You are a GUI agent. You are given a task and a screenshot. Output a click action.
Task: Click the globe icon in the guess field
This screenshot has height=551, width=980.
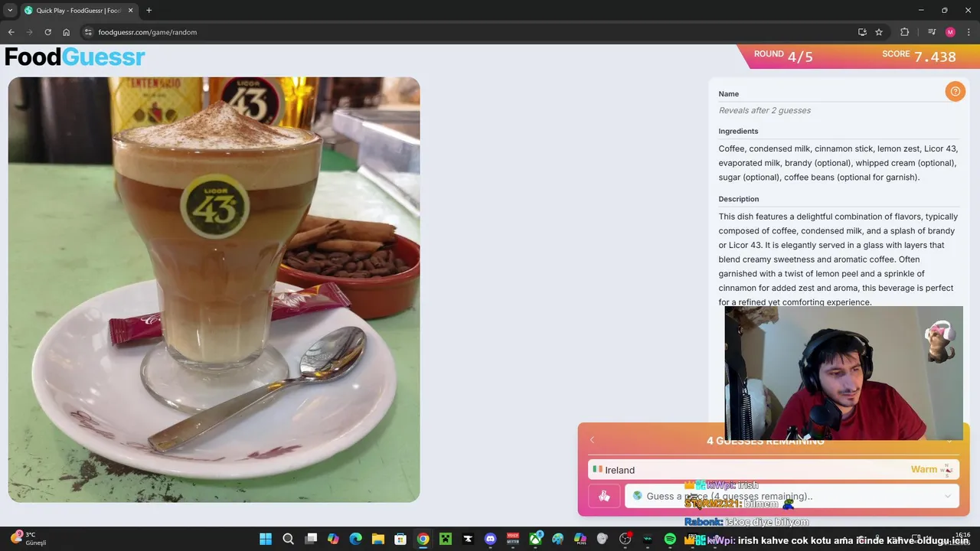click(637, 496)
